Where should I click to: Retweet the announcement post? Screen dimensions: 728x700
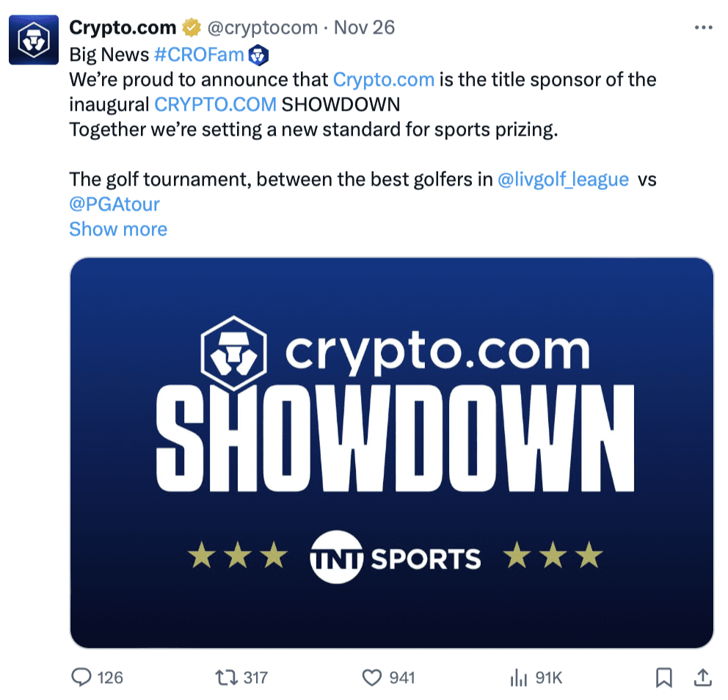pos(229,679)
